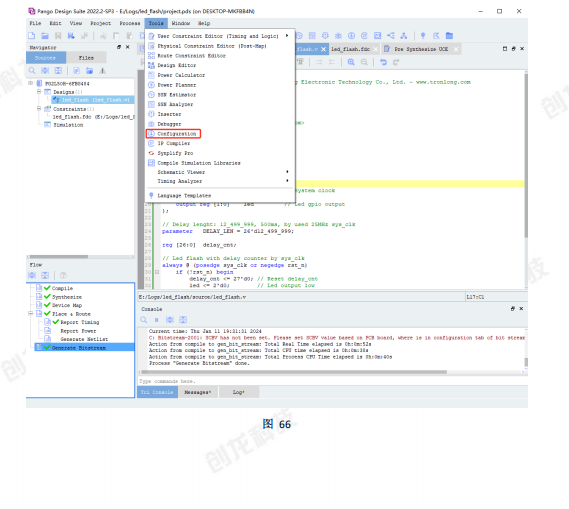Screen dimensions: 569x509
Task: Click the Undo arrow in editor toolbar
Action: pyautogui.click(x=383, y=62)
